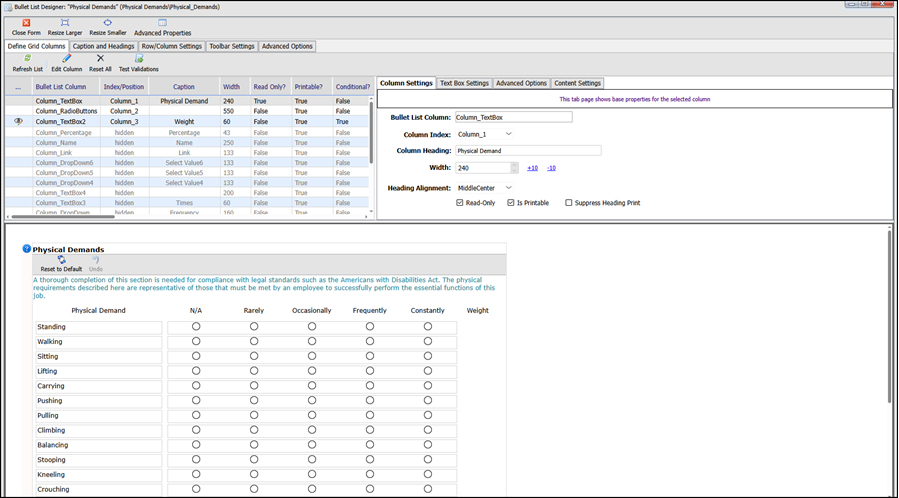Click the Undo icon in preview
This screenshot has width=899, height=498.
click(x=96, y=260)
